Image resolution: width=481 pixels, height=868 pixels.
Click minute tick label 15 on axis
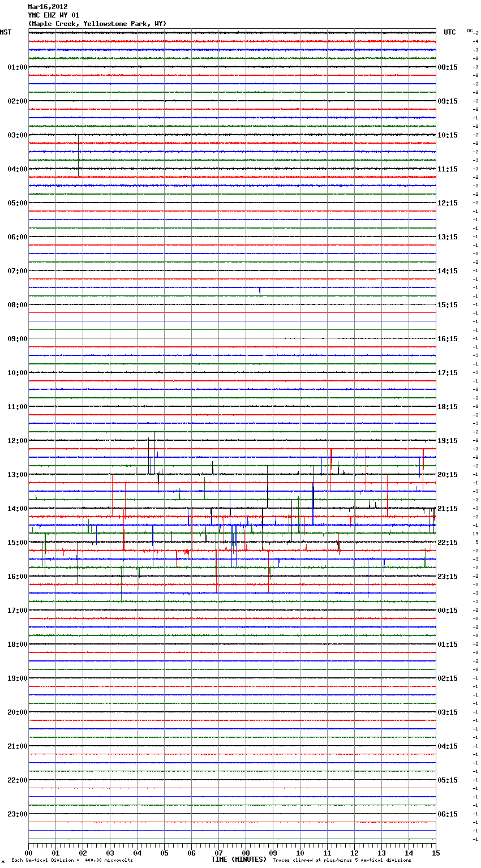tap(436, 853)
